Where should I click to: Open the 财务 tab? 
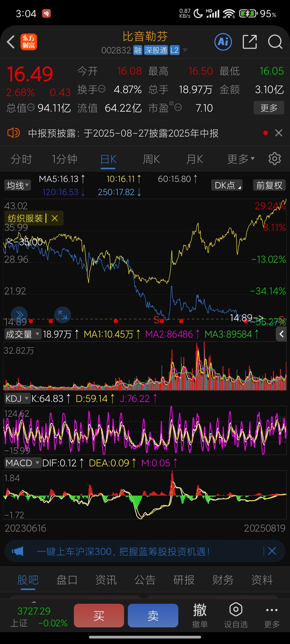pos(223,580)
